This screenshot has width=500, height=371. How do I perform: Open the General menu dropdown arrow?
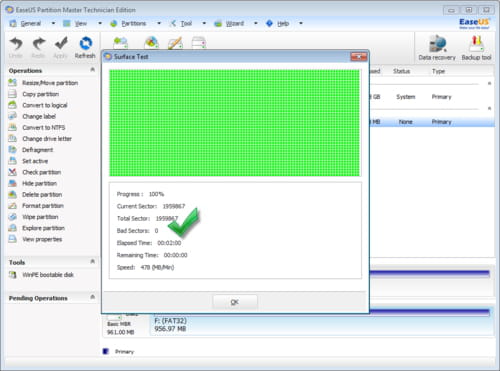tap(53, 23)
